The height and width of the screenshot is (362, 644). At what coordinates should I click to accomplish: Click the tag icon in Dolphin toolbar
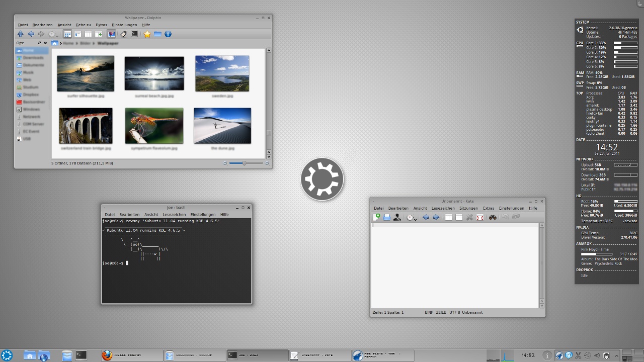[124, 34]
